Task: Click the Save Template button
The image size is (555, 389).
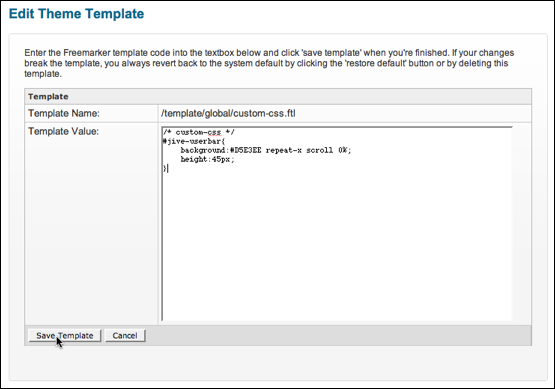Action: point(65,336)
